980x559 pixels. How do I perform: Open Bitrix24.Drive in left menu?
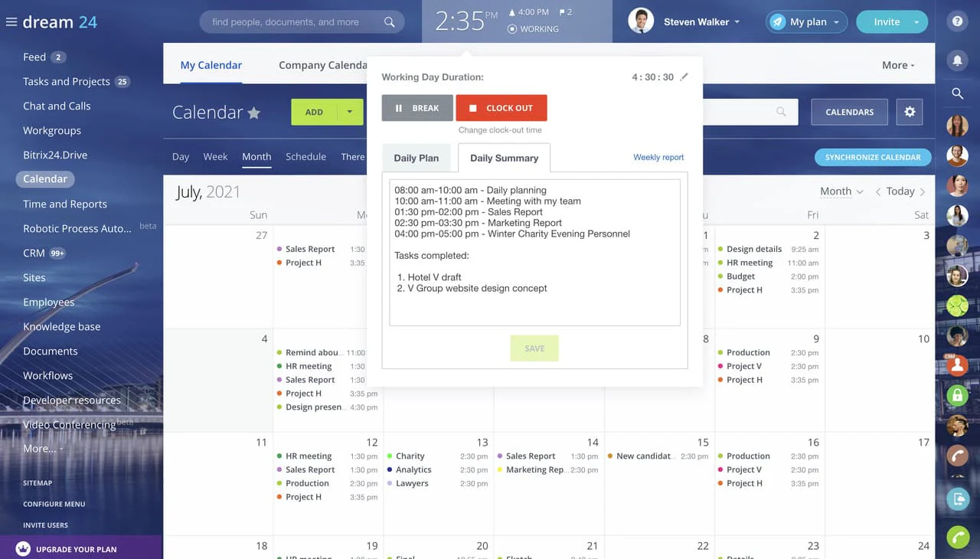pyautogui.click(x=55, y=155)
